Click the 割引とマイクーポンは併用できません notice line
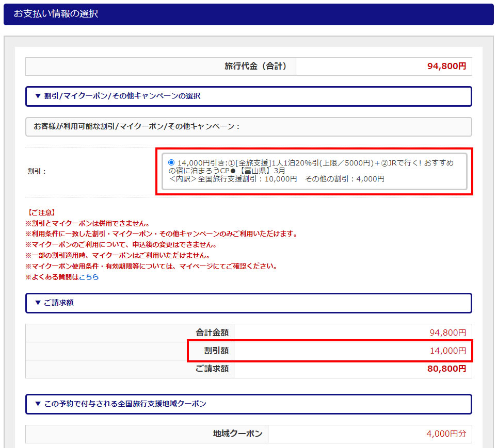The height and width of the screenshot is (448, 497). 88,223
